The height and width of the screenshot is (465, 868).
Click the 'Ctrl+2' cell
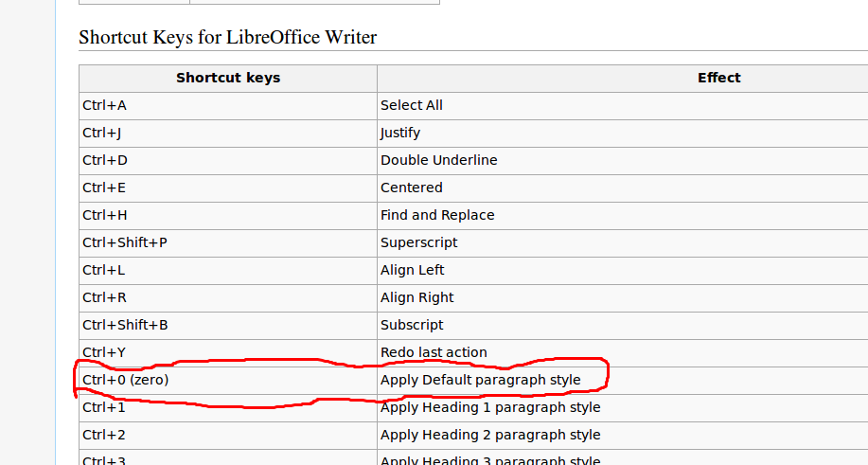(x=228, y=435)
